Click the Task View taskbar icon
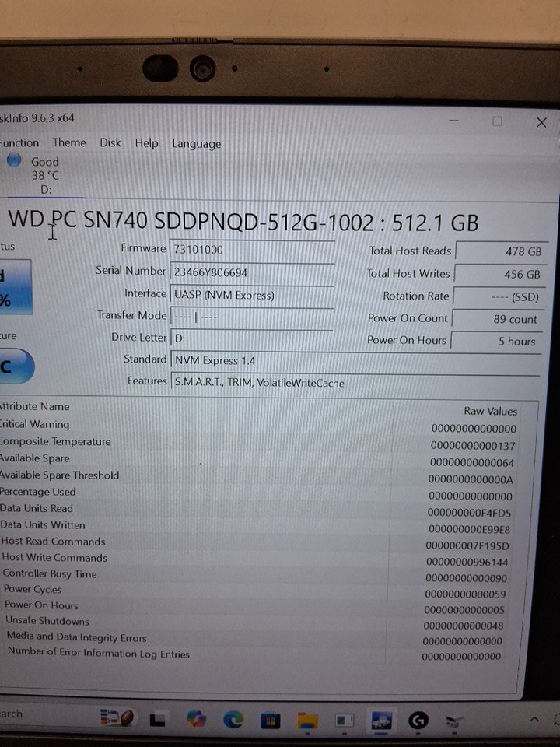Image resolution: width=560 pixels, height=747 pixels. coord(158,720)
